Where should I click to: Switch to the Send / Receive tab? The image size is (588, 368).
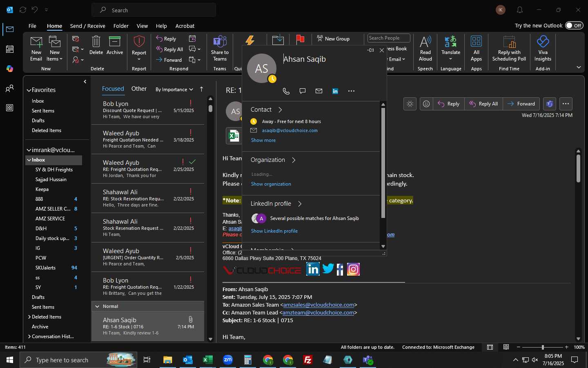point(87,26)
